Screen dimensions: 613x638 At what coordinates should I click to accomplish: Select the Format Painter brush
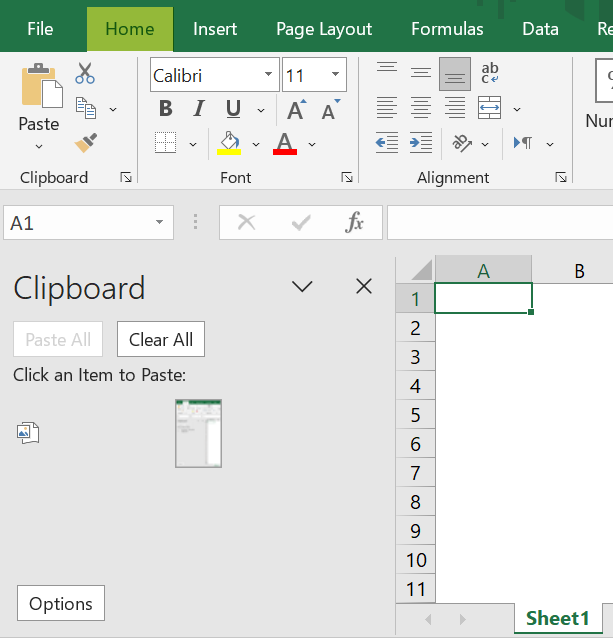86,143
